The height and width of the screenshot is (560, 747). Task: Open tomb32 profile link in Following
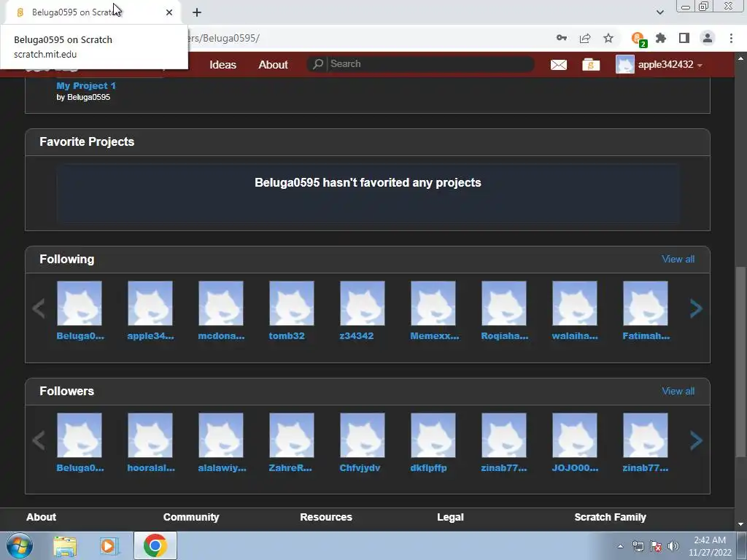point(286,335)
